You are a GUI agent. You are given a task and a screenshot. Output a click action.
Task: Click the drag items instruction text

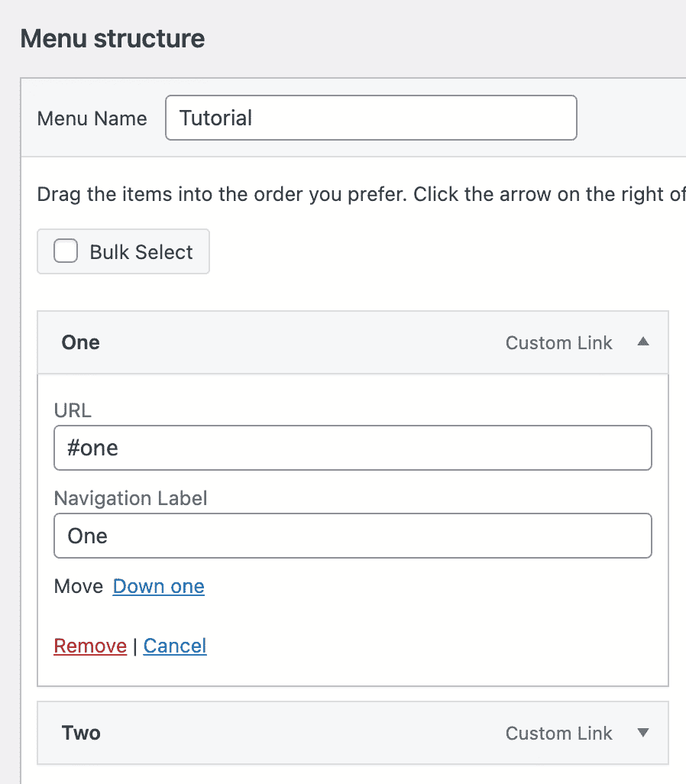pos(359,194)
